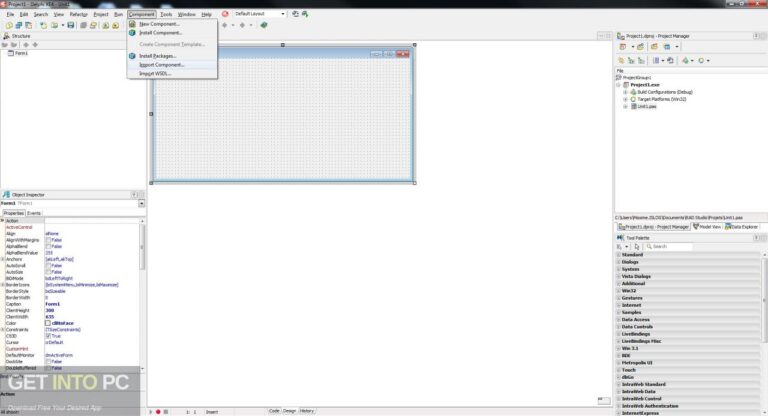Screen dimensions: 768x416
Task: Toggle the AutoScroll checkbox
Action: coord(48,266)
